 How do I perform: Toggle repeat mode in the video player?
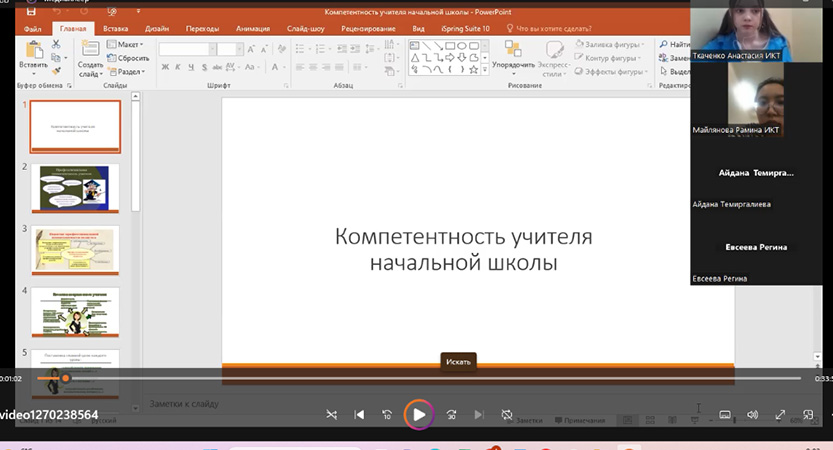507,415
